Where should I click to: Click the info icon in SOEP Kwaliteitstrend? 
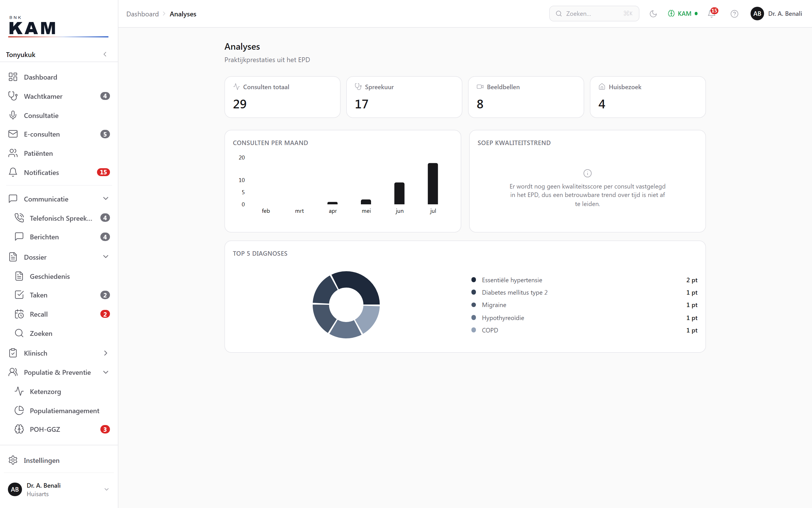(587, 173)
